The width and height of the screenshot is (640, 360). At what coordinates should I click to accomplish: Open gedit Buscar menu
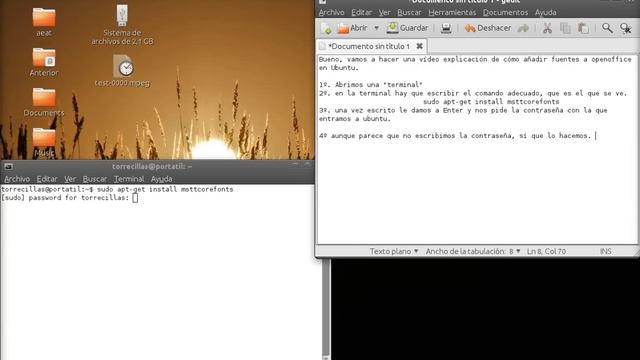409,13
